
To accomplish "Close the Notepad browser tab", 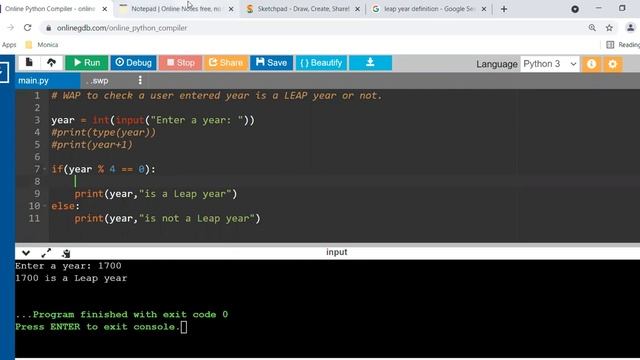I will coord(231,9).
